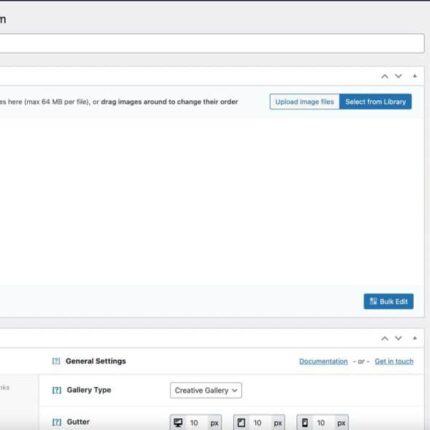Click the General Settings help icon
The width and height of the screenshot is (430, 430).
coord(56,361)
